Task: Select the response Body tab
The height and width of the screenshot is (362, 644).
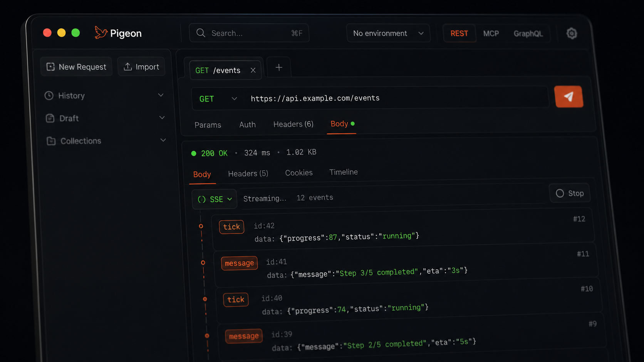Action: click(x=202, y=174)
